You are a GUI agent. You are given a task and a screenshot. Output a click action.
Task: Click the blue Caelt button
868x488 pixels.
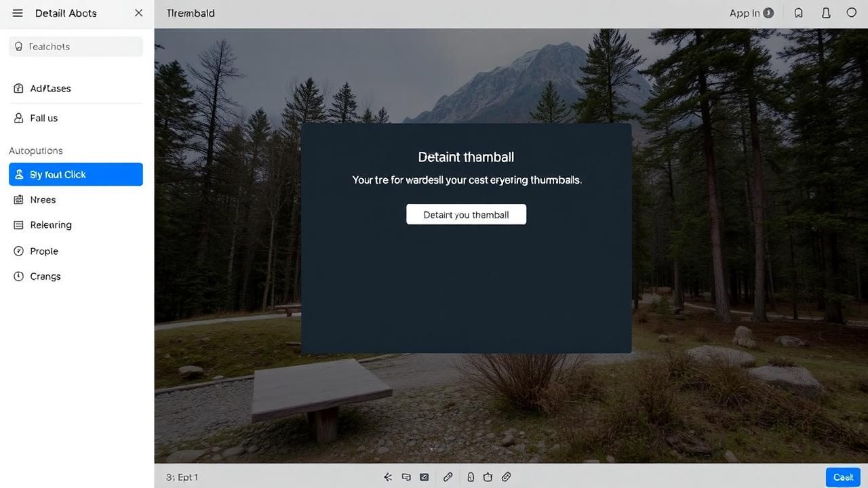(x=843, y=477)
